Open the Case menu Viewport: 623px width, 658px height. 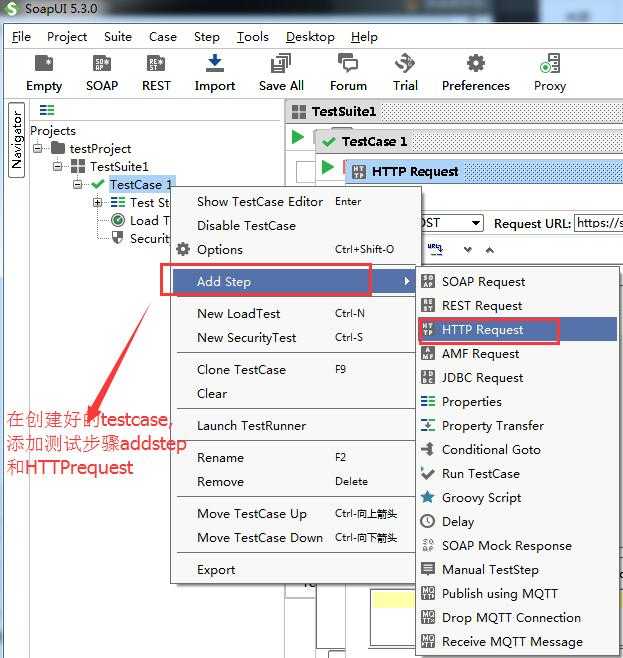[x=163, y=37]
